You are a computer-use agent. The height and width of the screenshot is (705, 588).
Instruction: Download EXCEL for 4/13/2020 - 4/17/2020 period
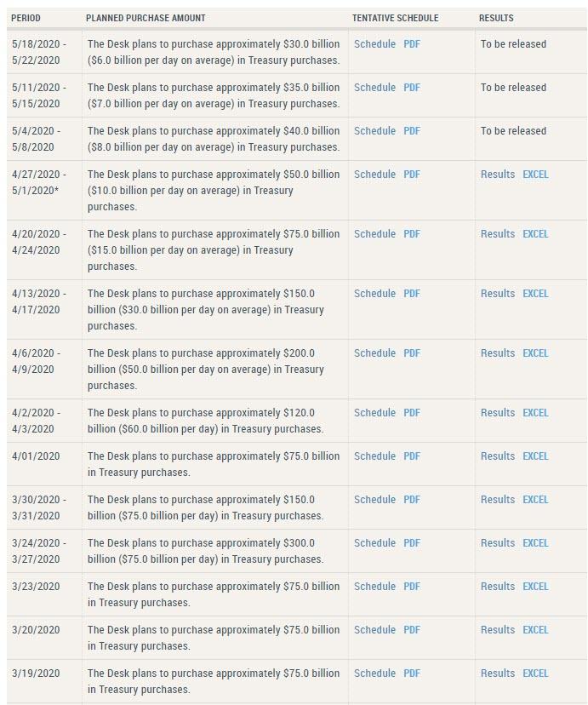[535, 294]
